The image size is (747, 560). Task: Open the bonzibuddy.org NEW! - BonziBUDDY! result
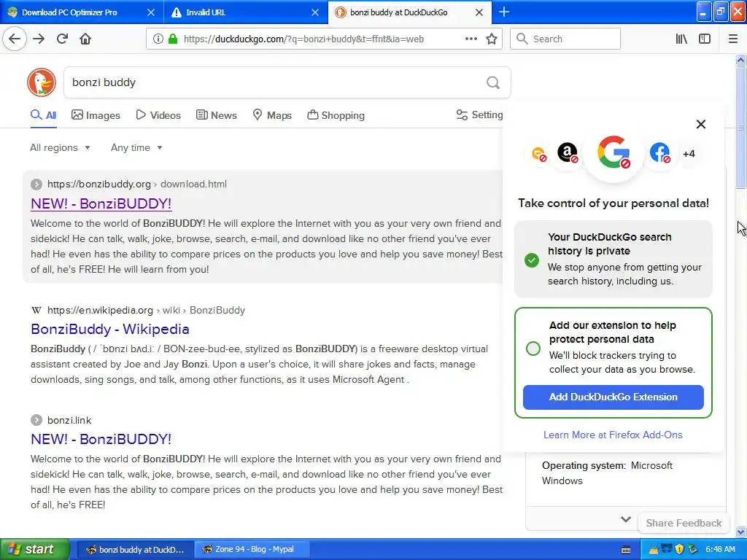click(101, 204)
